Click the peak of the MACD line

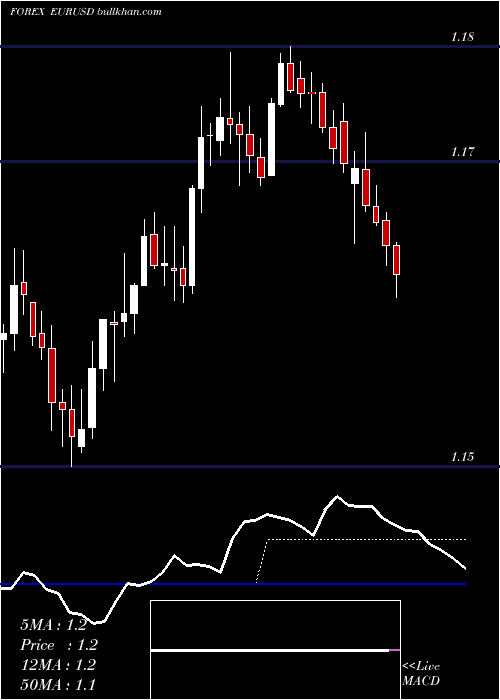[337, 496]
